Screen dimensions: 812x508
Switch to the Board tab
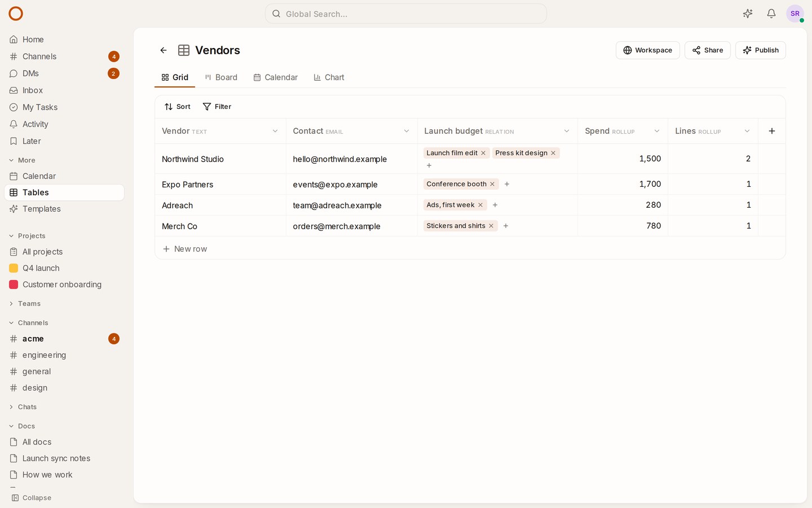click(x=221, y=77)
